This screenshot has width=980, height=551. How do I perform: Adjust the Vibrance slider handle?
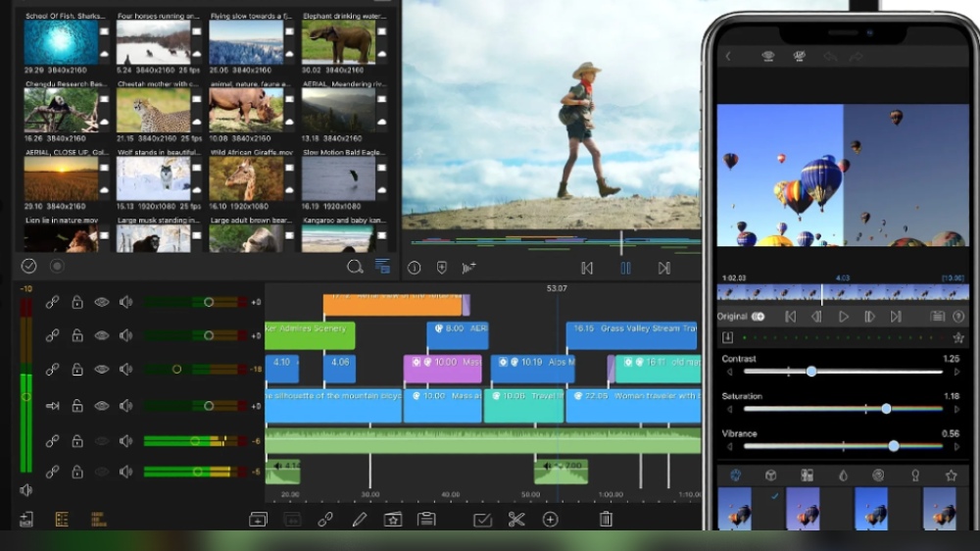894,446
